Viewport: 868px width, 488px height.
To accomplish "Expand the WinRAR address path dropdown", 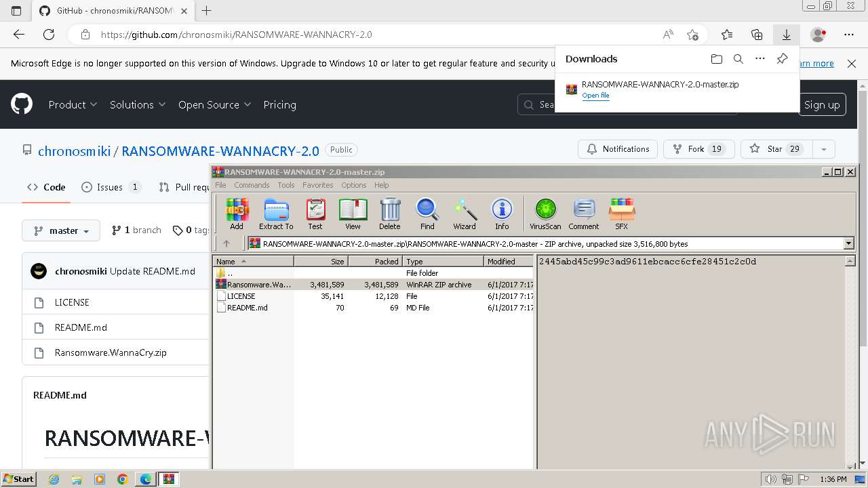I will coord(848,243).
